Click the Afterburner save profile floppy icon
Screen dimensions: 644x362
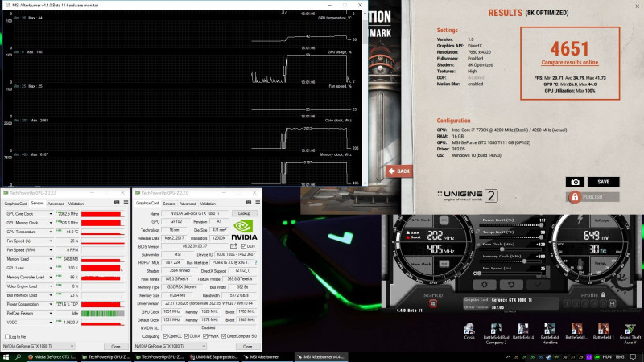[612, 304]
